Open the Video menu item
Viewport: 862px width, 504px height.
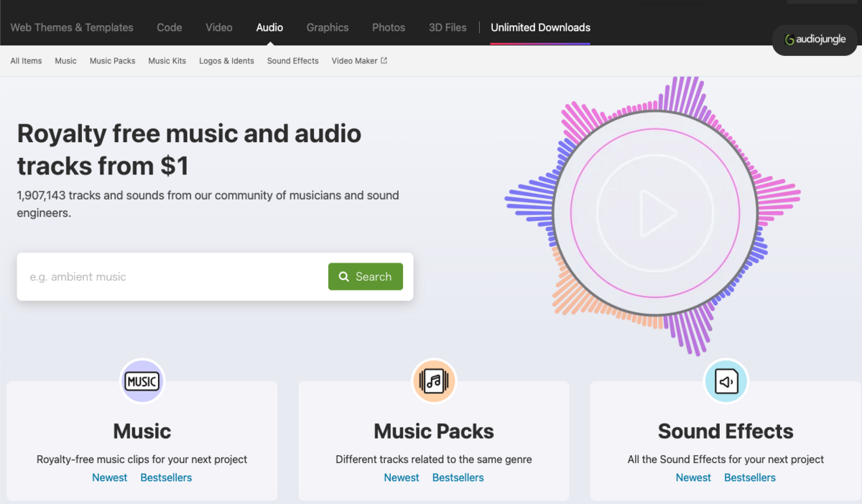(219, 27)
